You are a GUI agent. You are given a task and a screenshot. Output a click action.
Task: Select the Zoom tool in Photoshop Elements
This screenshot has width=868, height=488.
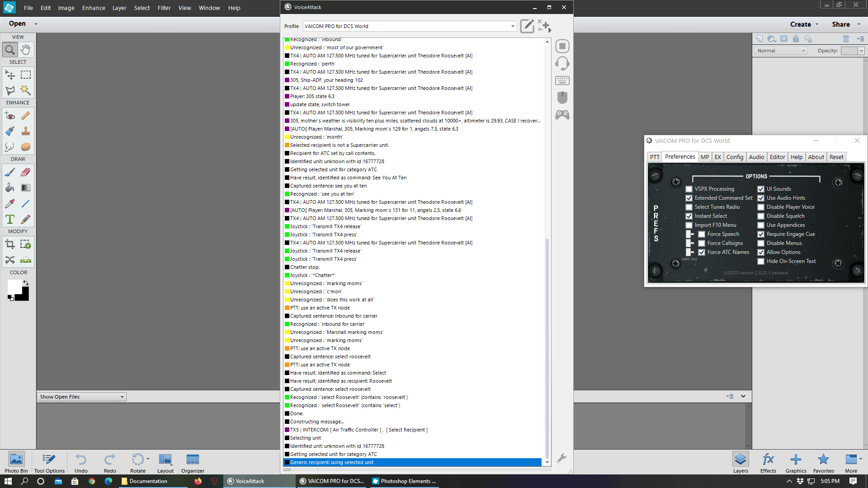10,49
